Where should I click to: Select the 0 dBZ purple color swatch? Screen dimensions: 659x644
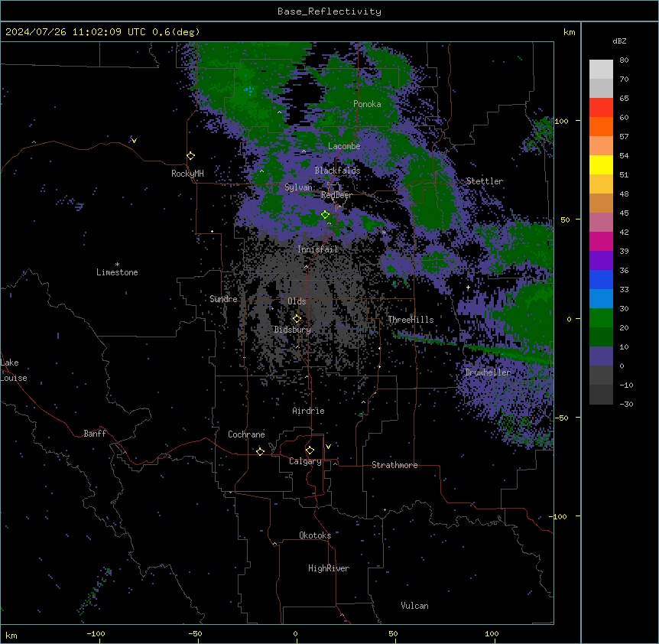point(601,356)
